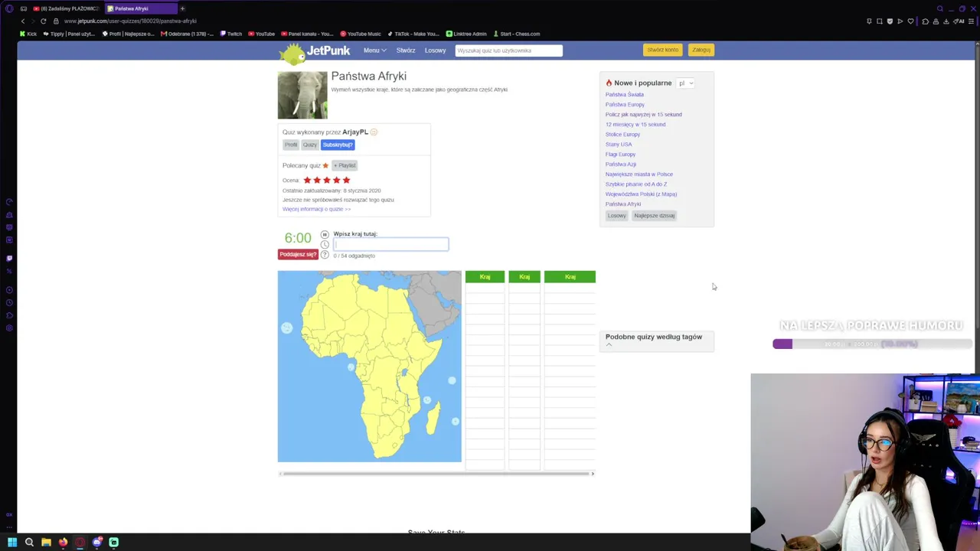Screen dimensions: 980x551
Task: Click the Opera logo menu icon
Action: tap(9, 8)
